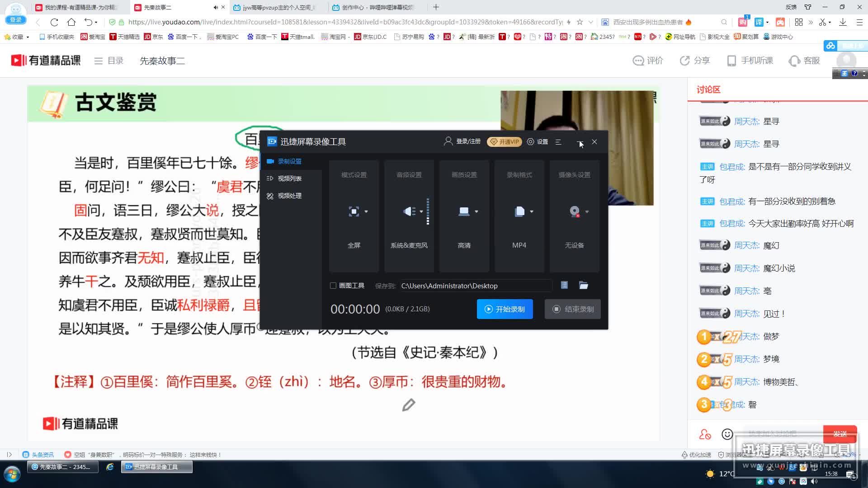Click the 开通VIP badge
Viewport: 868px width, 488px height.
pos(505,142)
